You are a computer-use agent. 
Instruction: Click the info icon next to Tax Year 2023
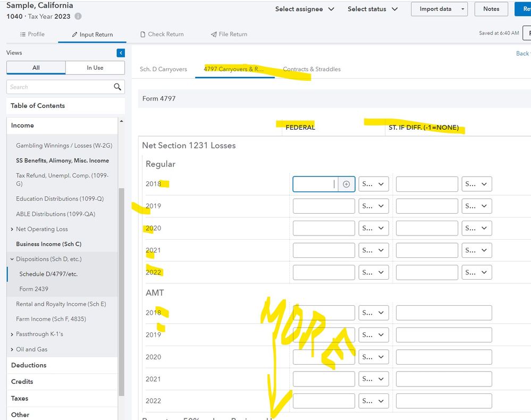coord(78,16)
